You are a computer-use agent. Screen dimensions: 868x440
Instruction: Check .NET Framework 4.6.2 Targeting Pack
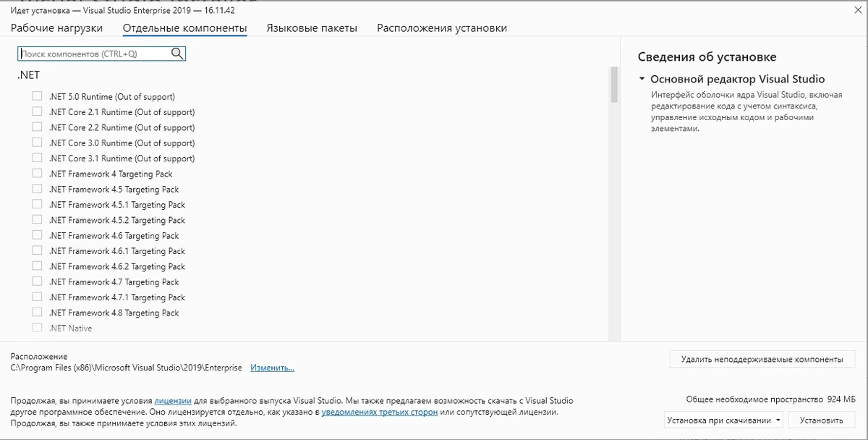(x=37, y=266)
